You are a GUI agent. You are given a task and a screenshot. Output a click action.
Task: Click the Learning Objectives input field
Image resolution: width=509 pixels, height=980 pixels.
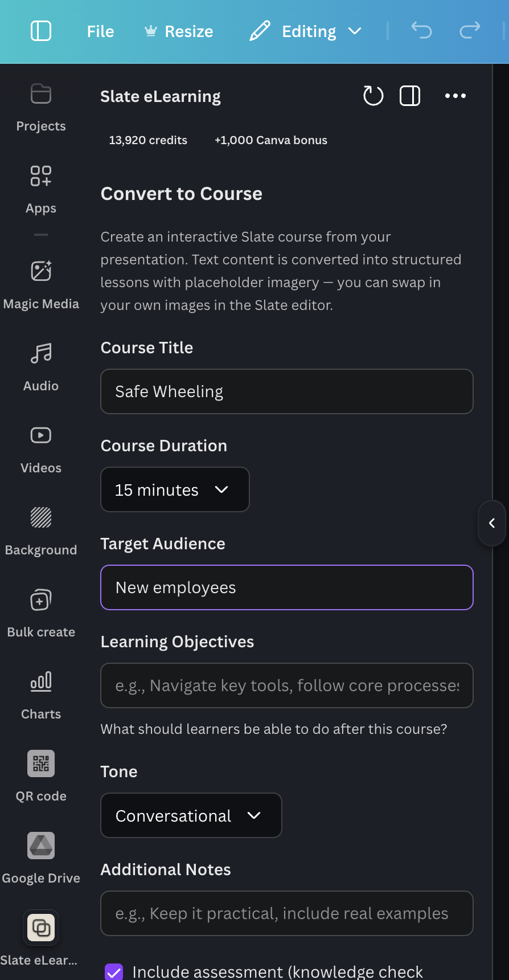[x=287, y=685]
